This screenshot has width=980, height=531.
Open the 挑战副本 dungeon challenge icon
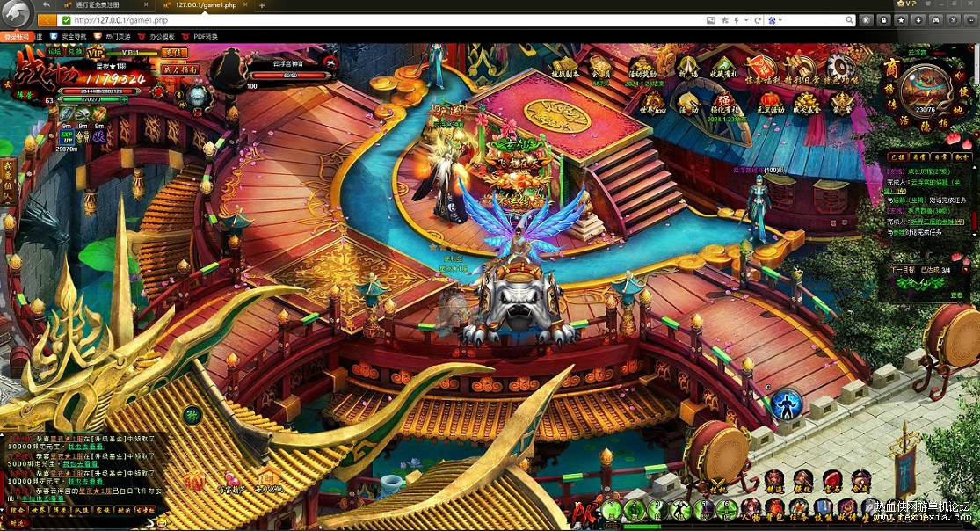tap(566, 68)
